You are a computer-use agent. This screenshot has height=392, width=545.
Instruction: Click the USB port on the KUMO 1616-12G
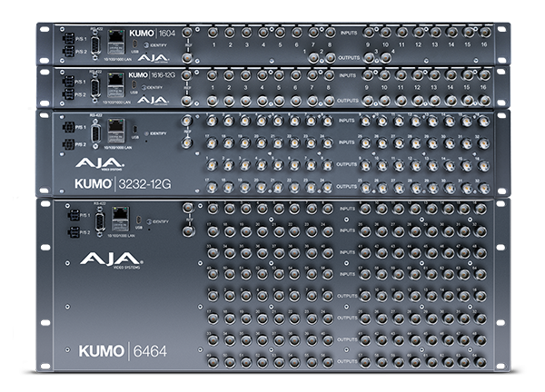tap(134, 84)
